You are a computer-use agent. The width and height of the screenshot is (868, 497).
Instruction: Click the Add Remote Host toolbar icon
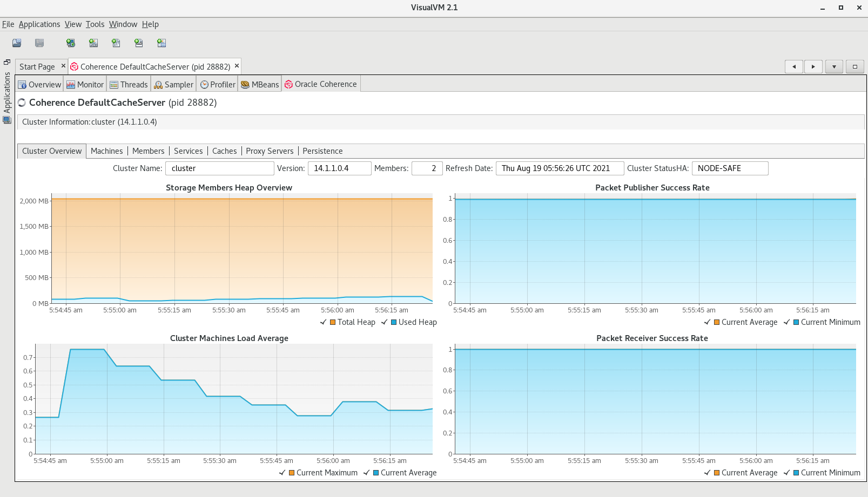pos(71,43)
